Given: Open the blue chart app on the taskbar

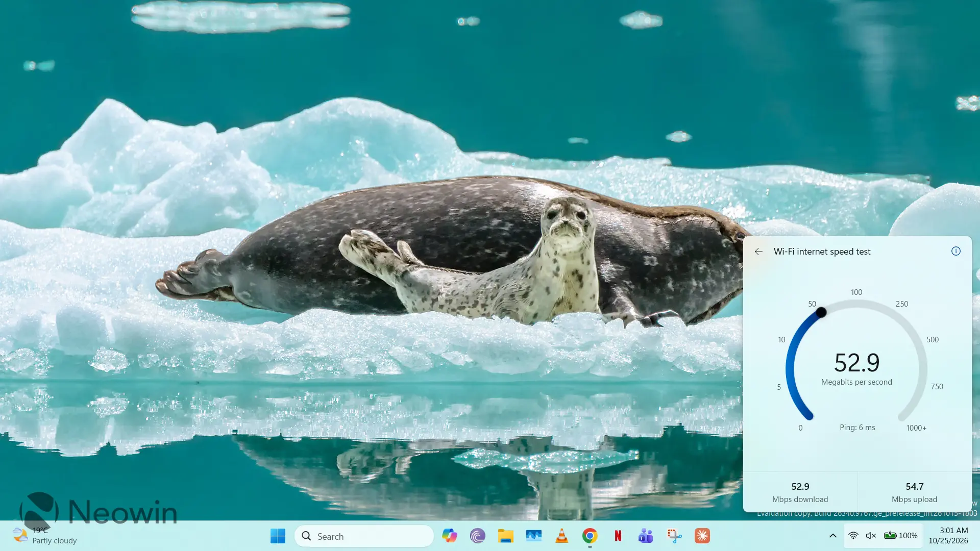Looking at the screenshot, I should coord(533,536).
